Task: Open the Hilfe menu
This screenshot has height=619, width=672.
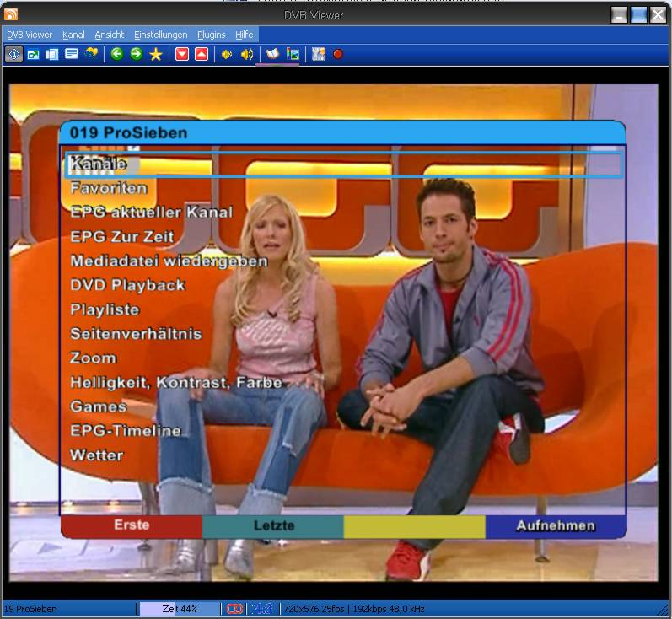Action: [245, 35]
